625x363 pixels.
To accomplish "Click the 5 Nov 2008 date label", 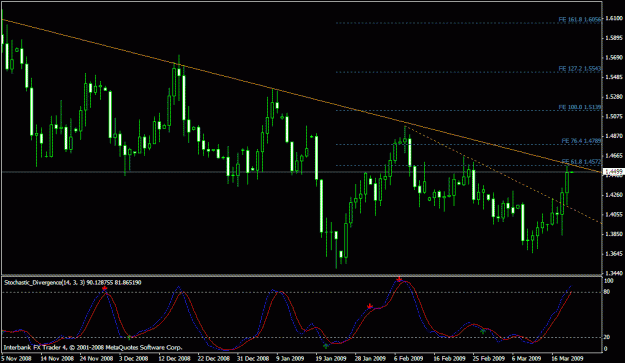I will coord(17,358).
